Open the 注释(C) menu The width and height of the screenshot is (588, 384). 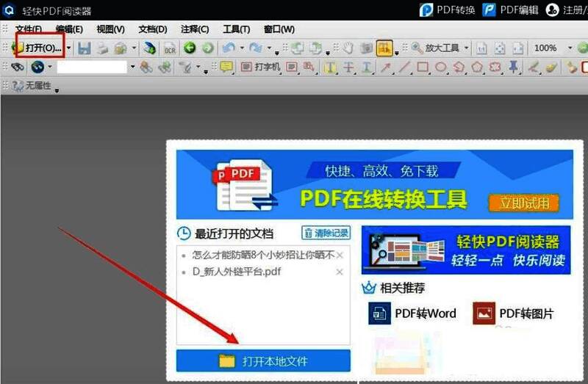pyautogui.click(x=195, y=29)
